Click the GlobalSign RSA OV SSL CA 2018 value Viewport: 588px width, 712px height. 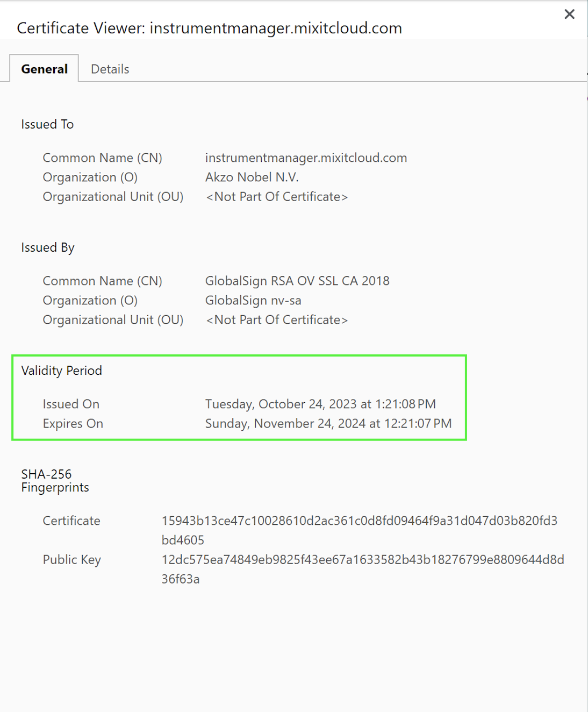click(297, 281)
